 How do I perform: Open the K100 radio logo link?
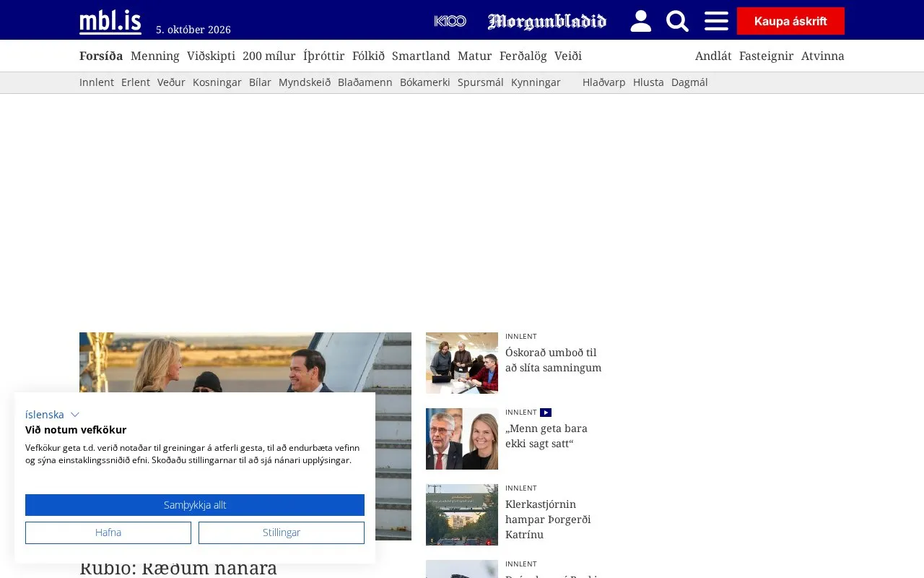coord(450,21)
